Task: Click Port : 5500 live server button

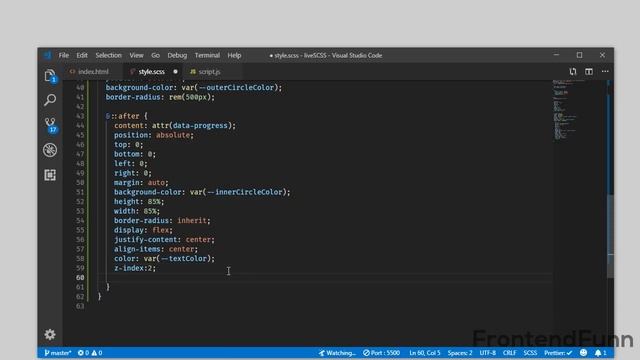Action: pos(382,353)
